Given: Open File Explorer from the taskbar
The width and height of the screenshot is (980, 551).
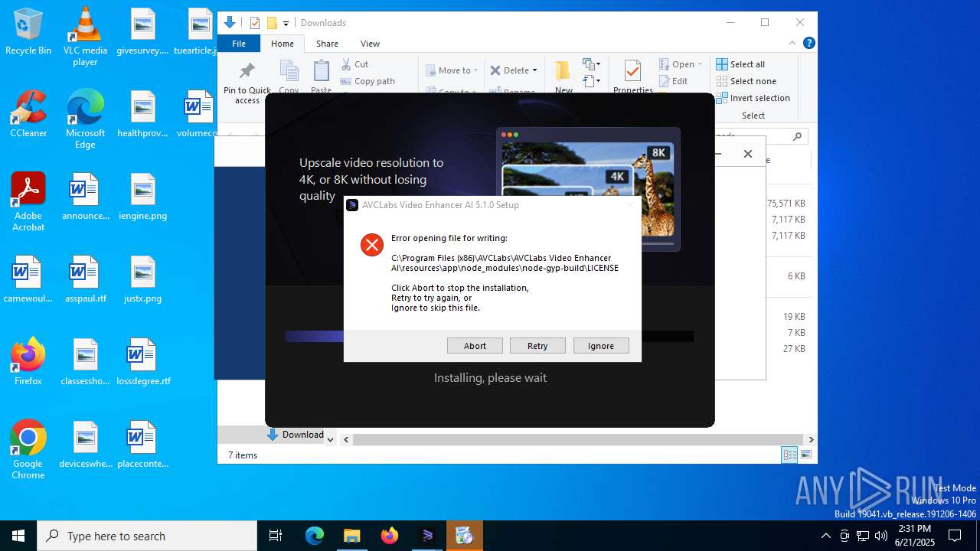Looking at the screenshot, I should [351, 536].
